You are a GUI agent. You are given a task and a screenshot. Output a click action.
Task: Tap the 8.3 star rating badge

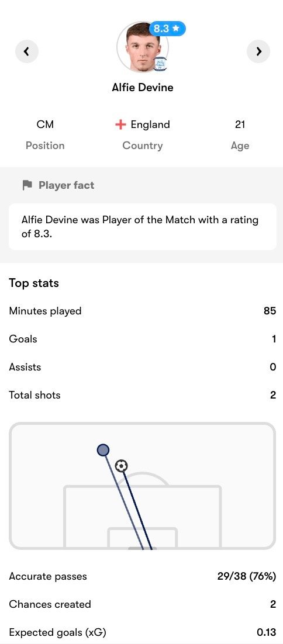[x=167, y=28]
